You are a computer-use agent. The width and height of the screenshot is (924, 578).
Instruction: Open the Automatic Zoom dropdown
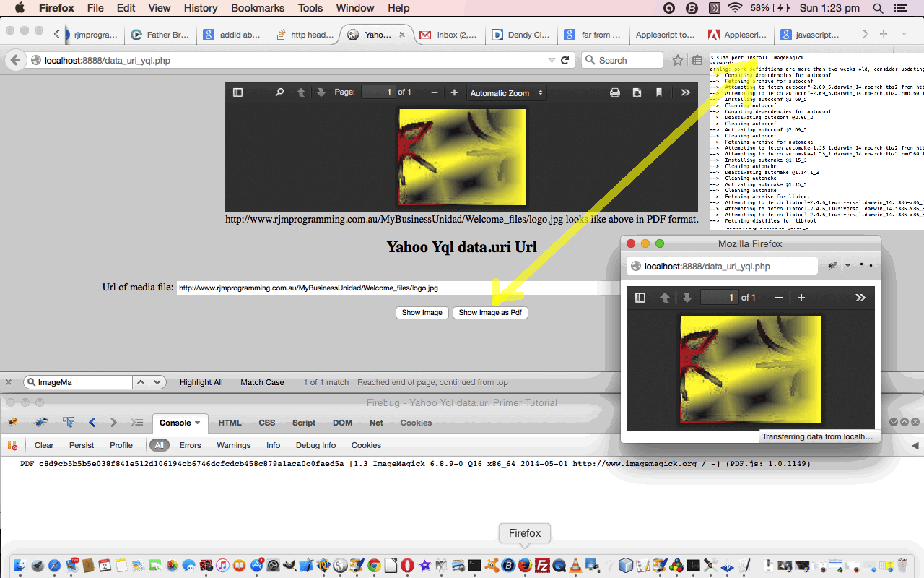coord(505,92)
